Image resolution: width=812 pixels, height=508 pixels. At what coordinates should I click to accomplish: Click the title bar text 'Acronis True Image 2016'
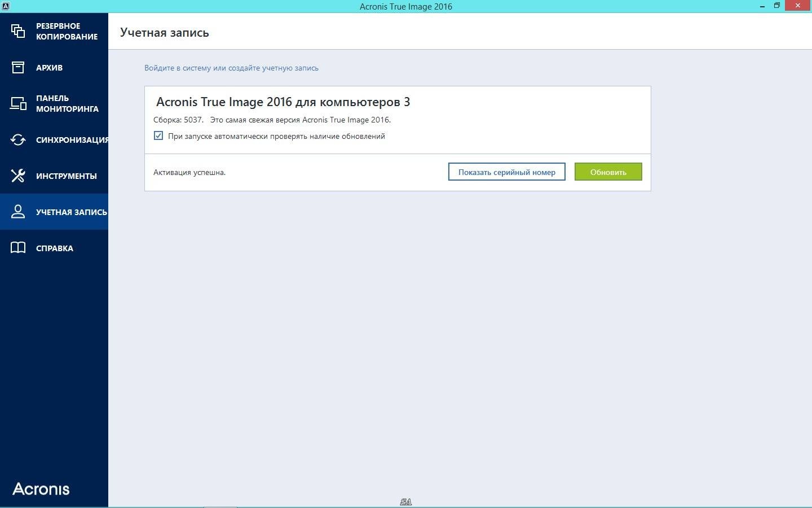(x=406, y=6)
